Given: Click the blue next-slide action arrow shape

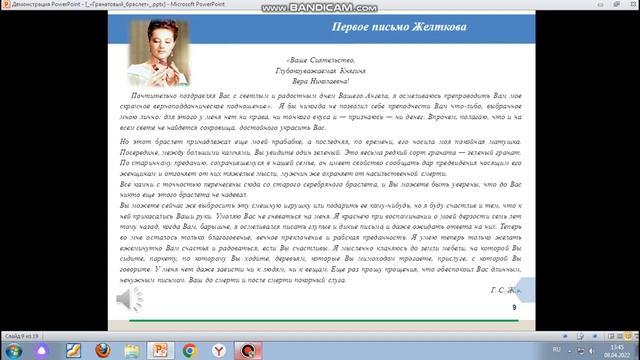Looking at the screenshot, I should (525, 290).
